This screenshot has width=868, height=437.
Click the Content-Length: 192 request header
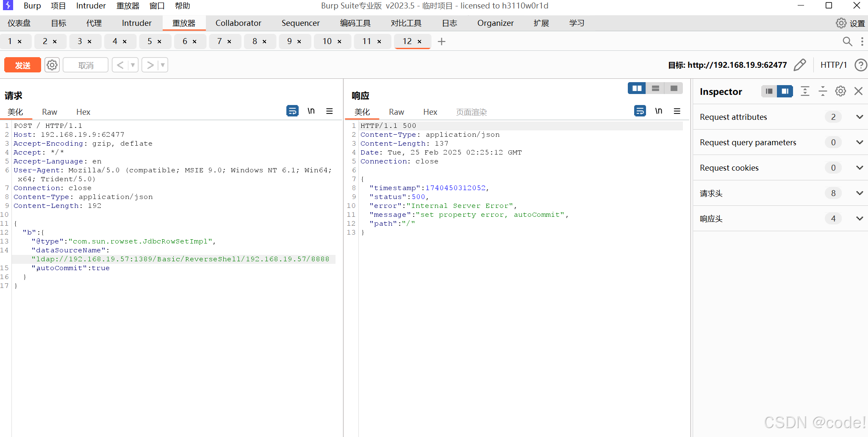[58, 206]
